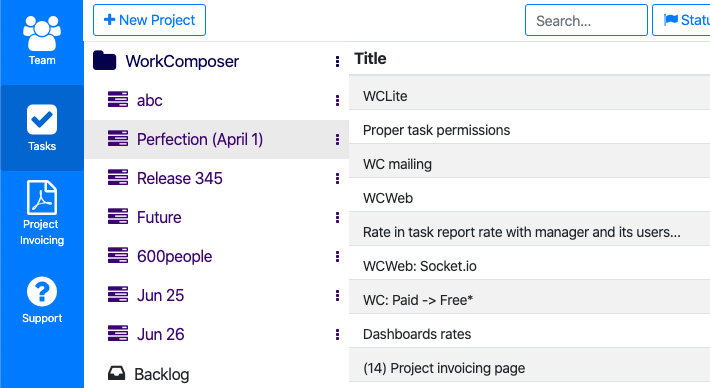Click the New Project button

click(x=149, y=20)
